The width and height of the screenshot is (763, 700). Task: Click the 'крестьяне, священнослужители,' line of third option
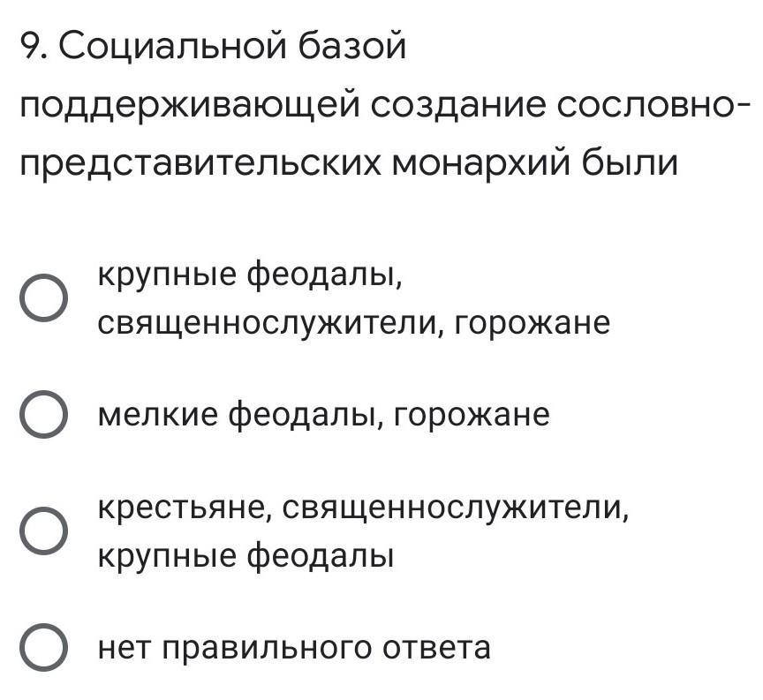pyautogui.click(x=364, y=508)
